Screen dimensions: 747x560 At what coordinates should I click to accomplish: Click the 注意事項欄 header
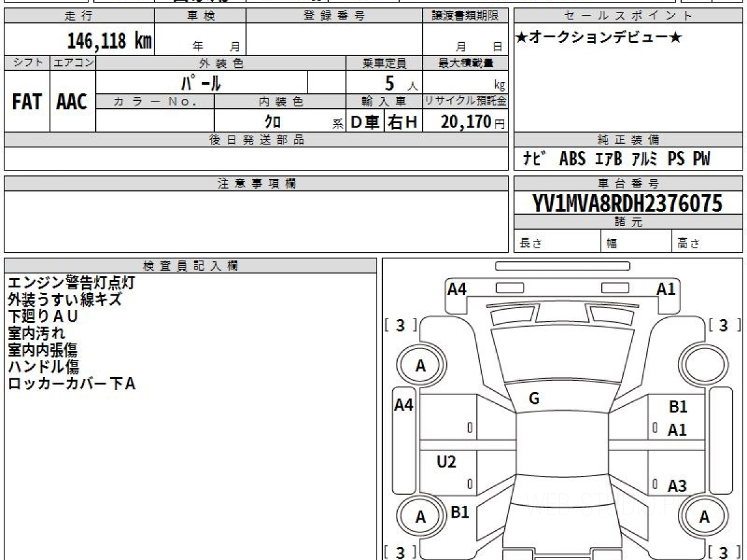(x=256, y=184)
